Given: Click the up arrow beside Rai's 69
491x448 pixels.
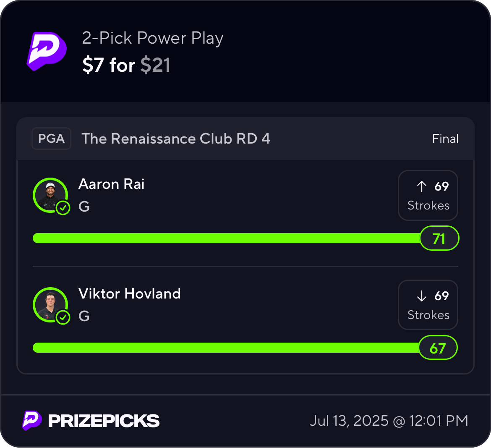Looking at the screenshot, I should pos(422,186).
